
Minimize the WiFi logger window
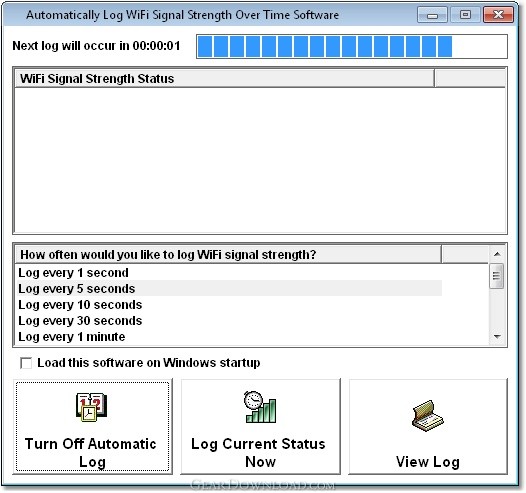pos(432,15)
